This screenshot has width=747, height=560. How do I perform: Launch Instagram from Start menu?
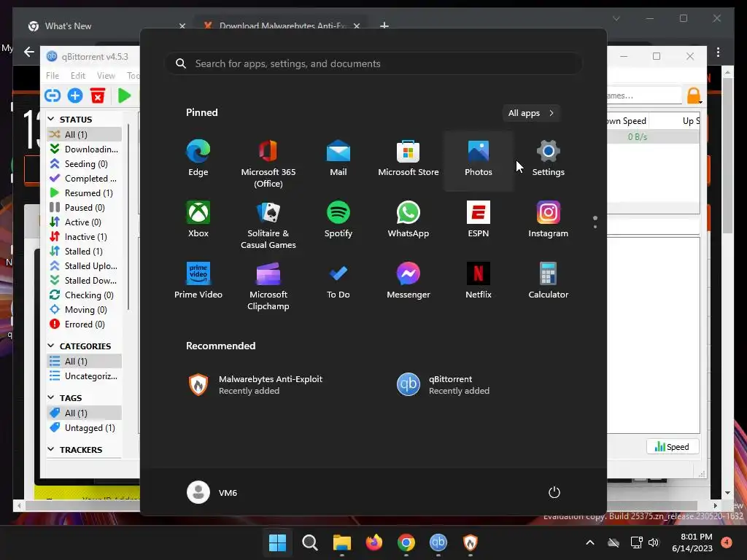tap(549, 219)
